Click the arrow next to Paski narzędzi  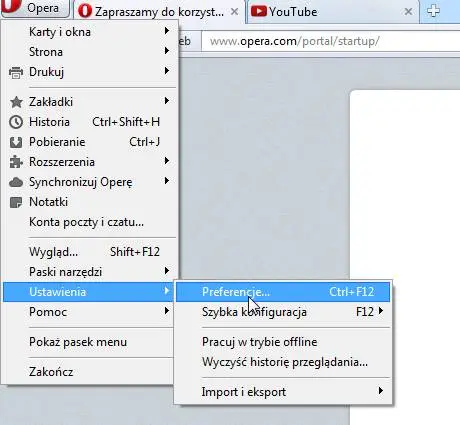coord(167,271)
